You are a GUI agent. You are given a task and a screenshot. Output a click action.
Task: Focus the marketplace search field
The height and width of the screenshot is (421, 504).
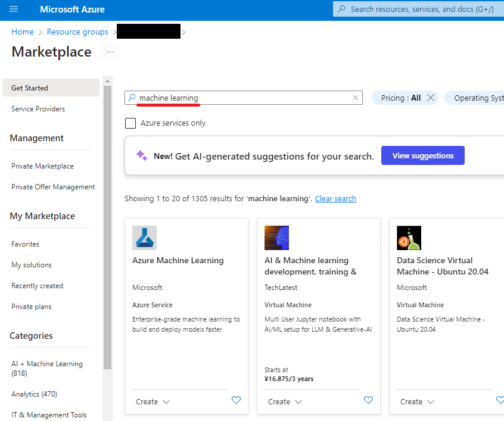pos(243,98)
